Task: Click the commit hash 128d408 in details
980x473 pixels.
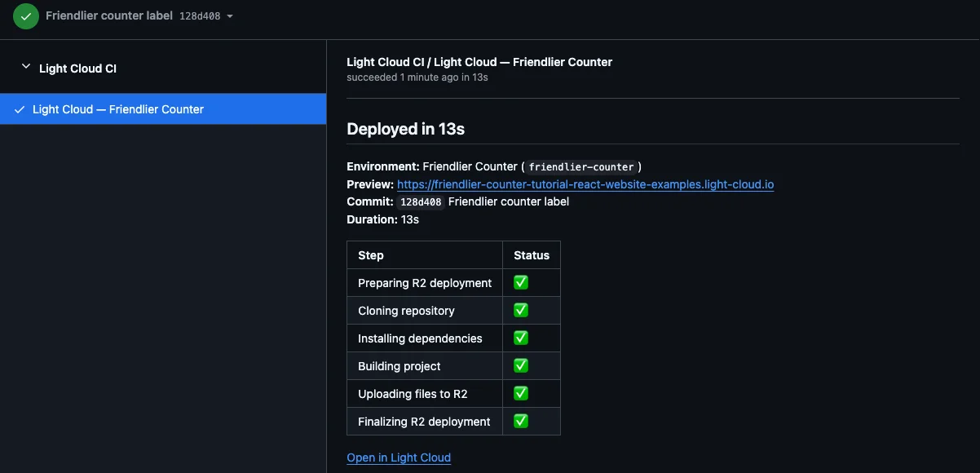Action: [421, 202]
